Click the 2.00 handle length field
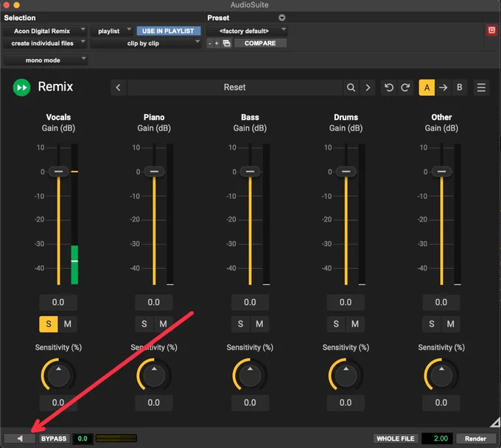The image size is (501, 448). (437, 438)
